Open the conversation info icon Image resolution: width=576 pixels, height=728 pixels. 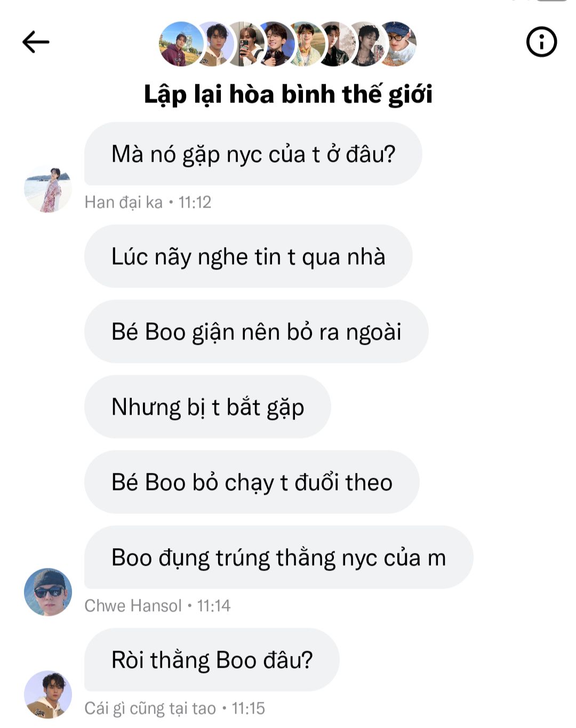click(541, 42)
